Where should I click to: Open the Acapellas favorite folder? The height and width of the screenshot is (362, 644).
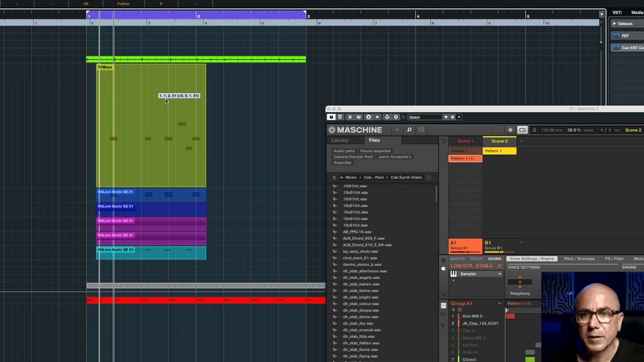pyautogui.click(x=343, y=162)
